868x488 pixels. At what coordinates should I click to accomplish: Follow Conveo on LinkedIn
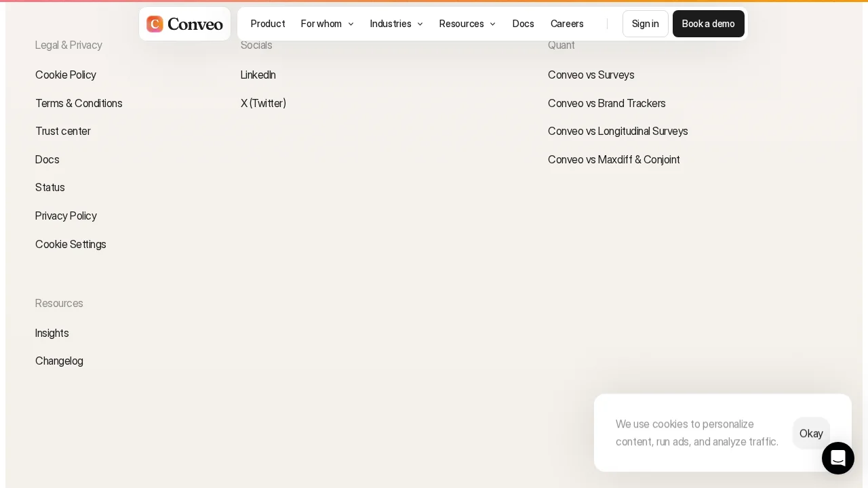tap(258, 75)
